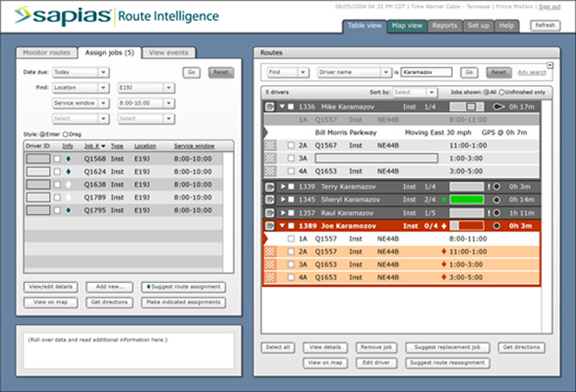Click empty job field in Mike's 3A row

pos(377,158)
